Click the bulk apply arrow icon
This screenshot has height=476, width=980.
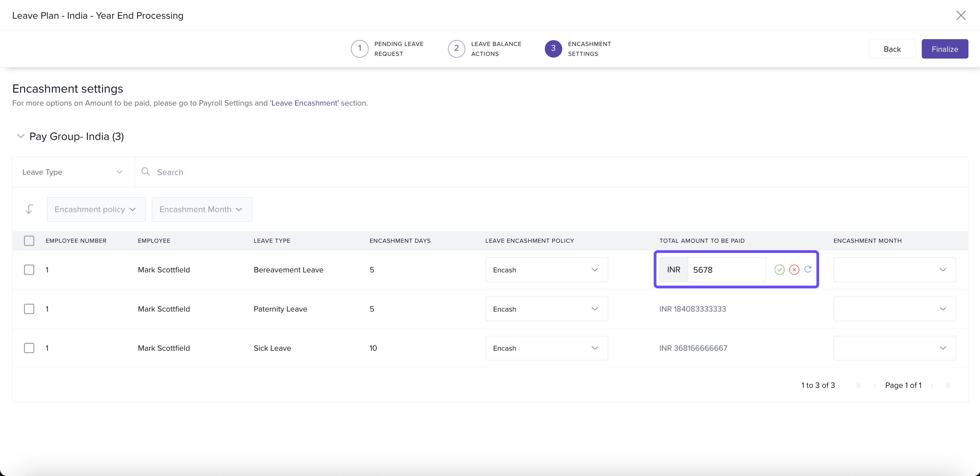[x=29, y=209]
